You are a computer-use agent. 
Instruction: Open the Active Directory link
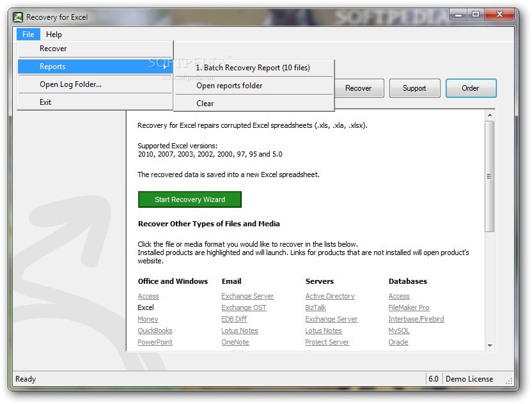[330, 296]
